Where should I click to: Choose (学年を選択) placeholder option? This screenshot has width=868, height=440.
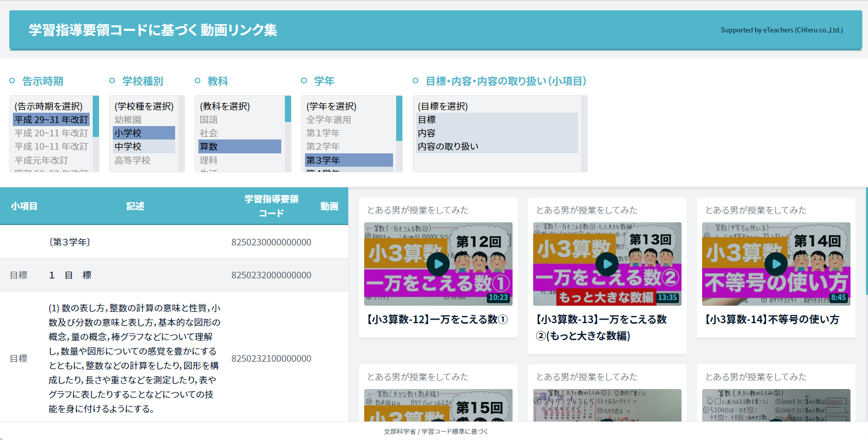(349, 106)
